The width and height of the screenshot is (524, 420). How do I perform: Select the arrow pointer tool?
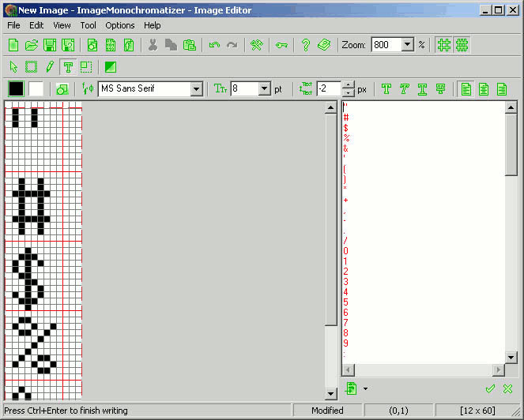tap(13, 67)
